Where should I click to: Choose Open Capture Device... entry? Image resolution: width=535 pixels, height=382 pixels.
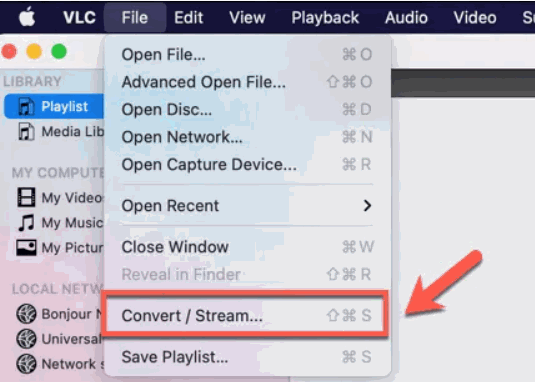(x=248, y=164)
